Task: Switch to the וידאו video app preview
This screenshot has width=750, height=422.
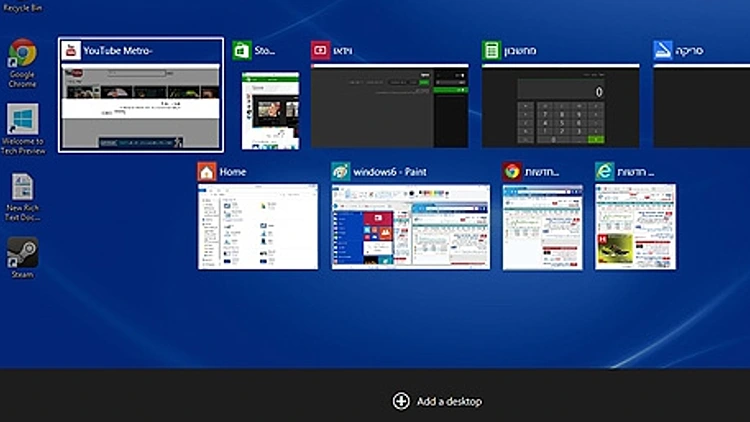Action: click(389, 106)
